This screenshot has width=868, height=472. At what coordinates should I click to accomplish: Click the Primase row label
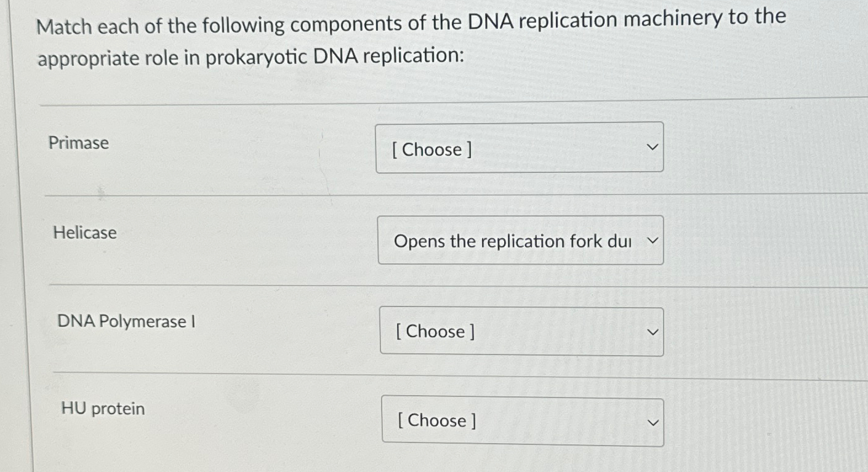click(x=79, y=143)
